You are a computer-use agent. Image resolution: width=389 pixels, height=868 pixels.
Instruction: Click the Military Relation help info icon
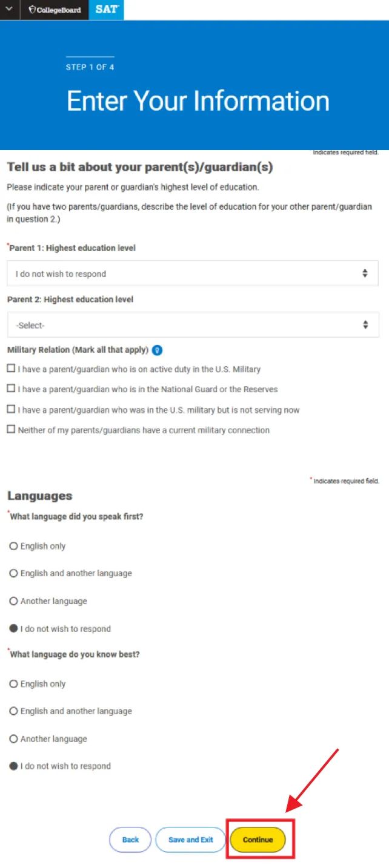[x=157, y=350]
